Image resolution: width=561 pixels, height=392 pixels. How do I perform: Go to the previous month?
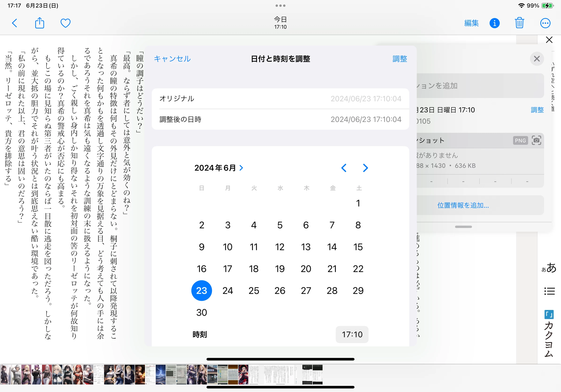pos(344,168)
